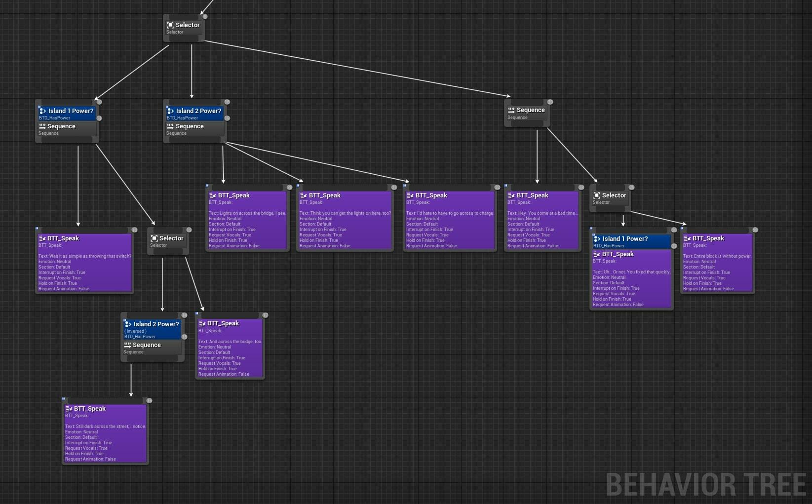This screenshot has height=504, width=812.
Task: Click speak icon on 'Entire block is without power' node
Action: pyautogui.click(x=687, y=238)
